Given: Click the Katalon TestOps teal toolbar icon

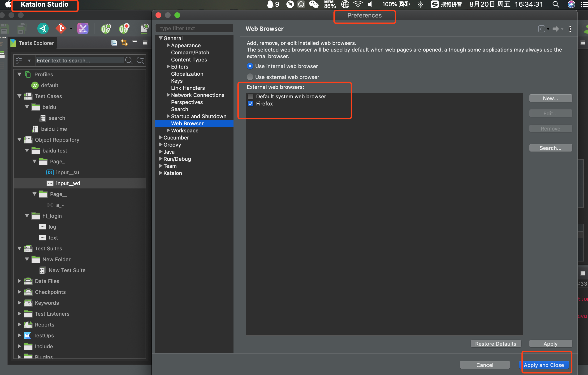Looking at the screenshot, I should (x=43, y=29).
